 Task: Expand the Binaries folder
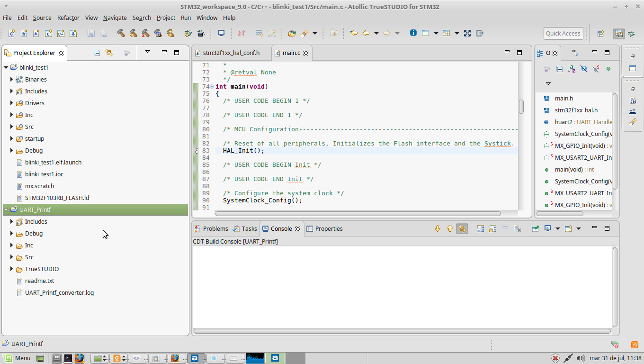point(11,79)
